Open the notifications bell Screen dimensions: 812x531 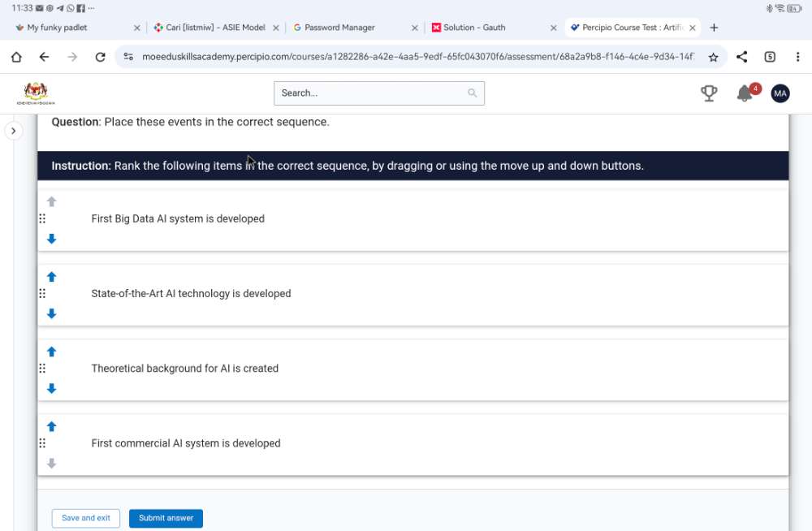point(745,93)
